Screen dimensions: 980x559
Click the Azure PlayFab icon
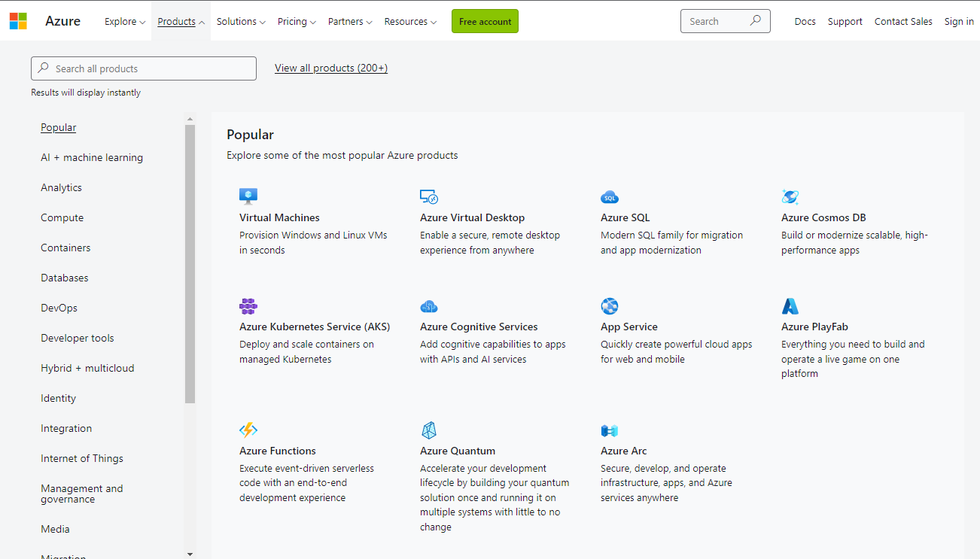[x=790, y=306]
